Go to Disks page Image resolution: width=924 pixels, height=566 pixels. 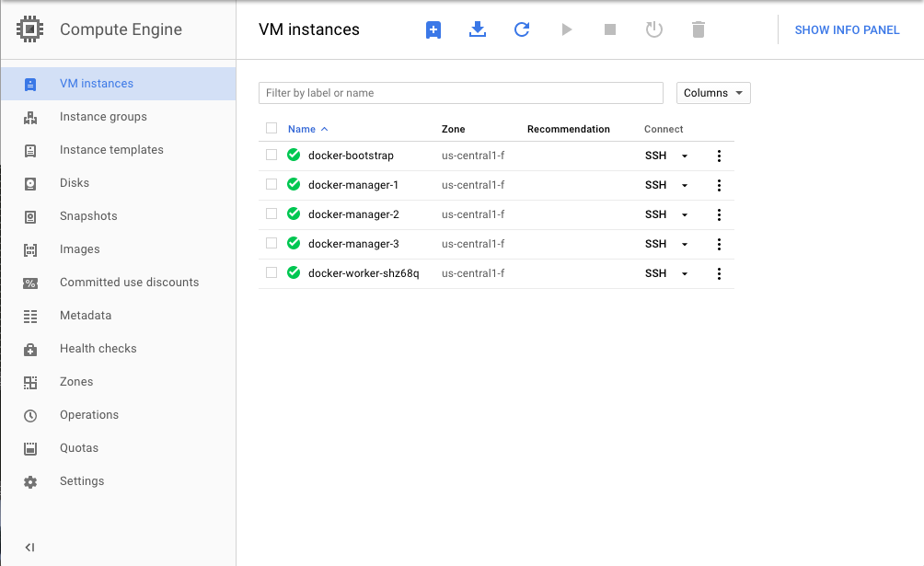pyautogui.click(x=75, y=183)
